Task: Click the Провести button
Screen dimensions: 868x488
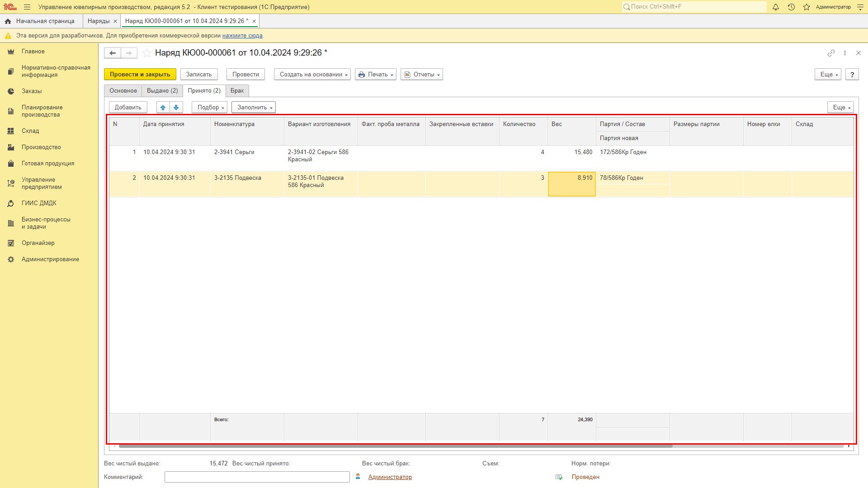Action: tap(246, 75)
